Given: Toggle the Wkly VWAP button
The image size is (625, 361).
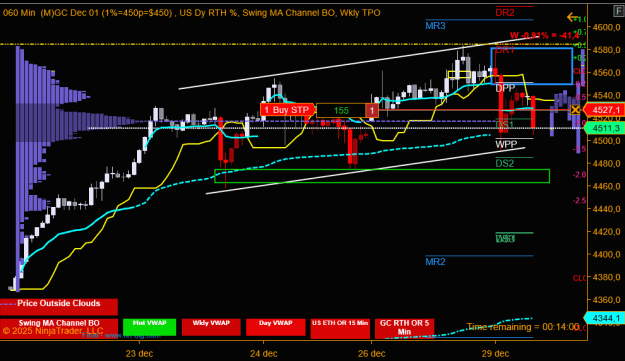Looking at the screenshot, I should [211, 327].
